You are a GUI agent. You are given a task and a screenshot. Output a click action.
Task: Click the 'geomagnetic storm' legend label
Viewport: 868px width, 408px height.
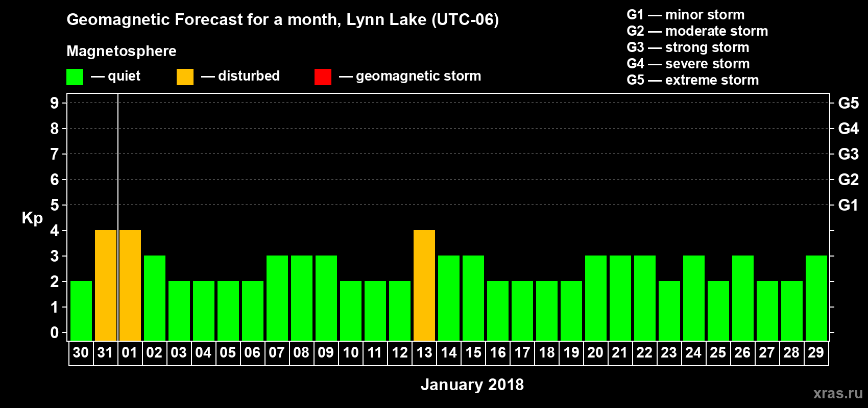pyautogui.click(x=419, y=76)
